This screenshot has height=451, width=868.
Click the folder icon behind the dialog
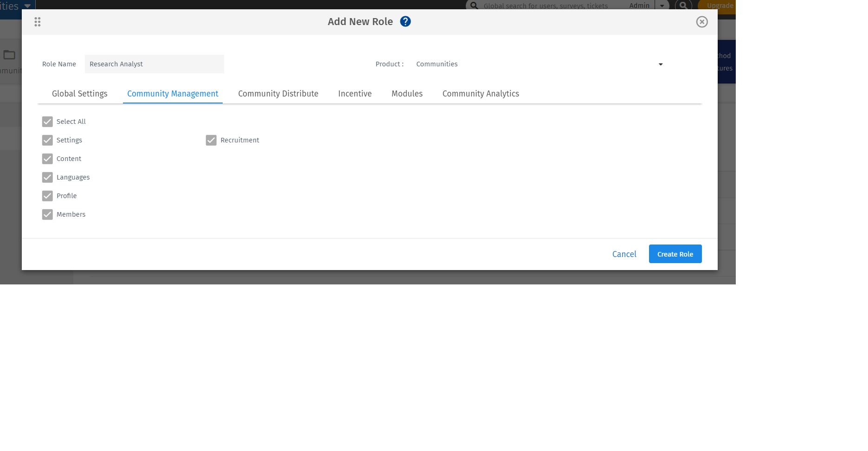(x=9, y=55)
